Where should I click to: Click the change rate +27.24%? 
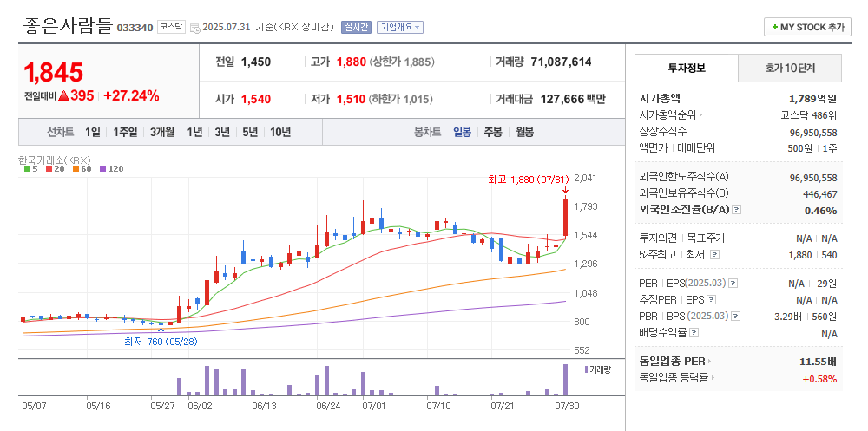tap(131, 95)
